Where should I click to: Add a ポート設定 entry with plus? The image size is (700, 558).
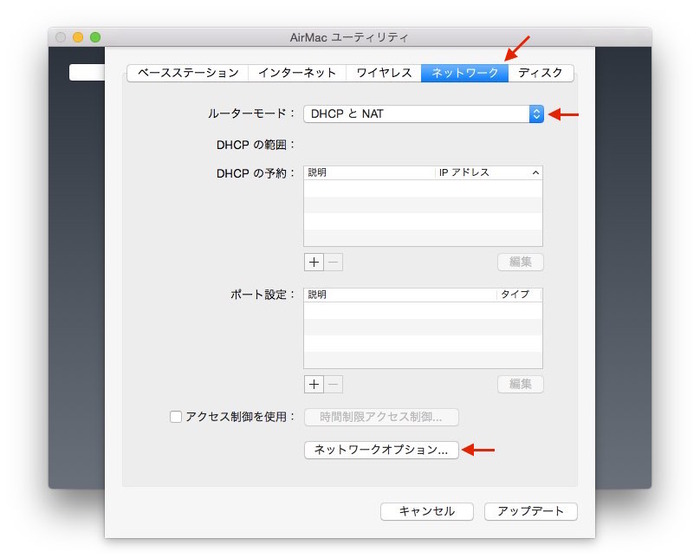click(314, 384)
